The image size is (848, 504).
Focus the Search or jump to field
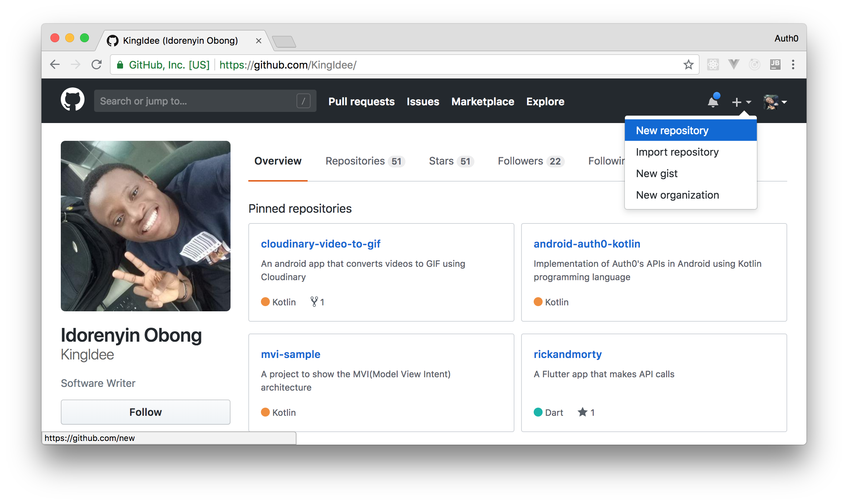tap(196, 101)
